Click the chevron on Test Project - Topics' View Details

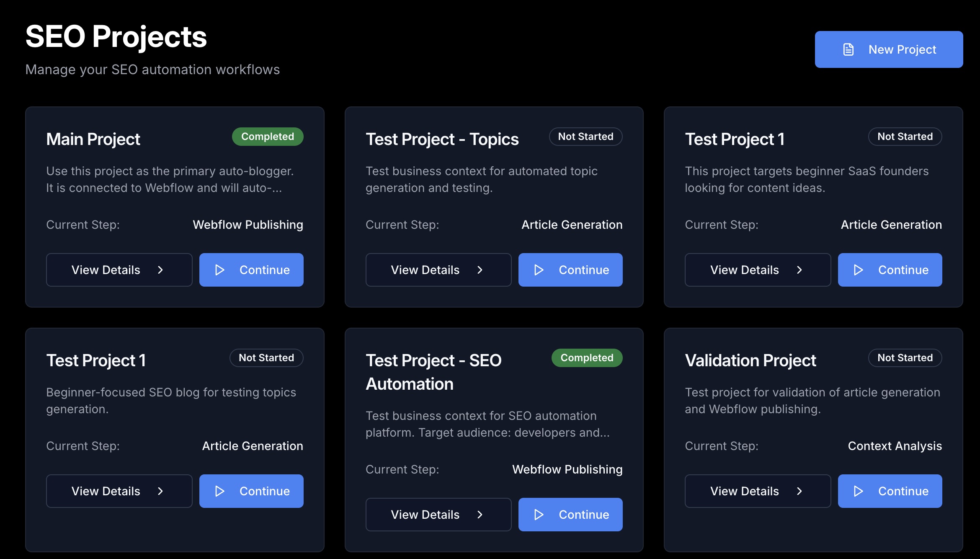pos(480,270)
